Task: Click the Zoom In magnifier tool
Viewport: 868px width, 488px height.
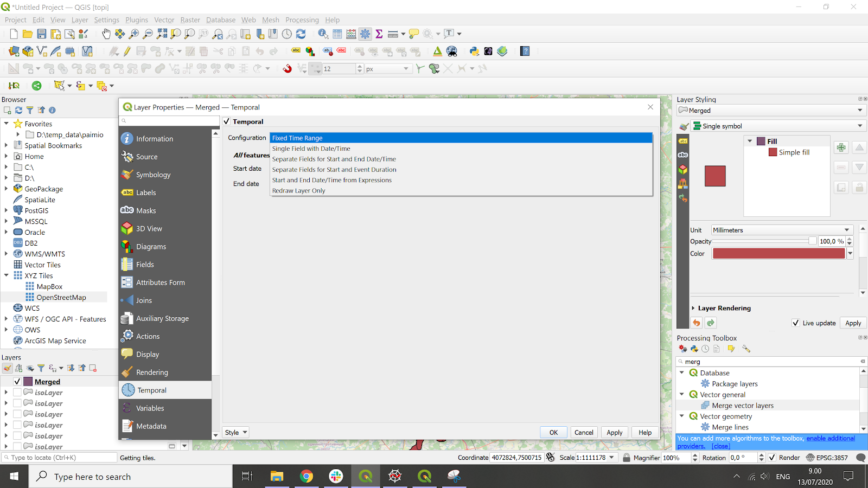Action: click(x=134, y=34)
